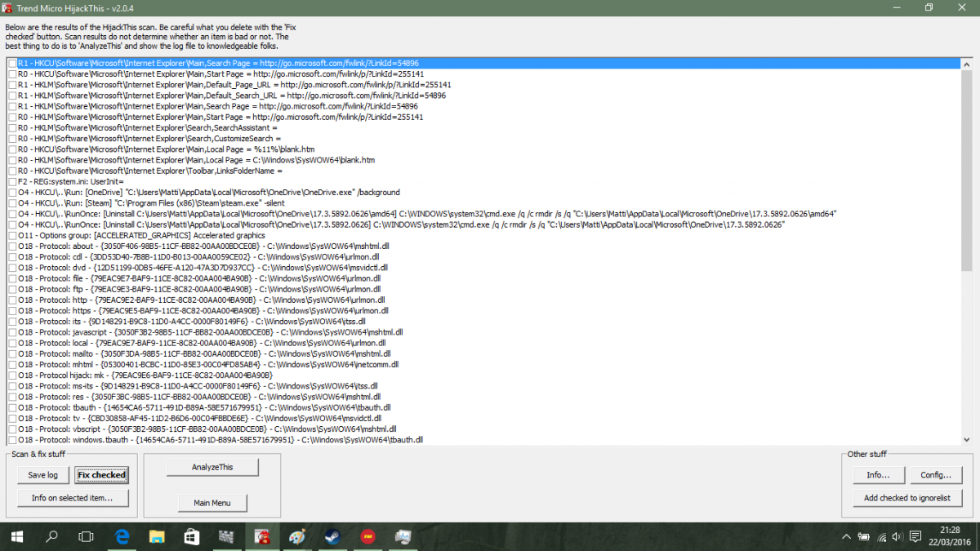Check the O18 Protocol mailto entry

tap(11, 354)
